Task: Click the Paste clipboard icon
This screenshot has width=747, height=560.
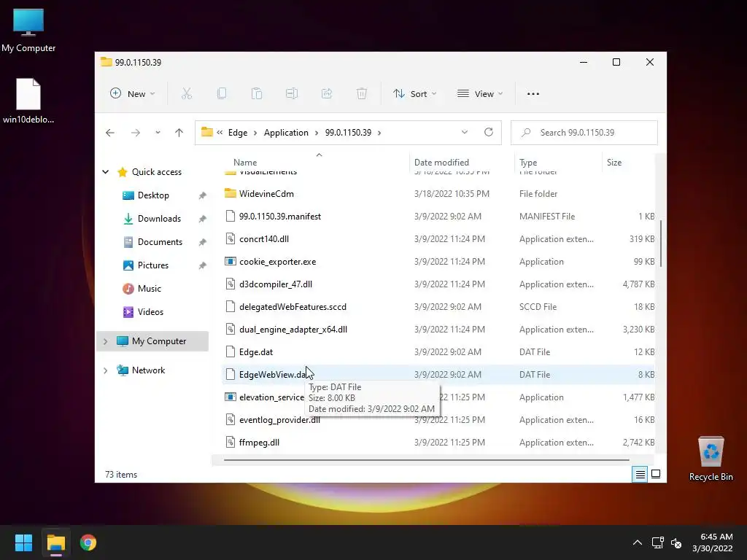Action: 257,94
